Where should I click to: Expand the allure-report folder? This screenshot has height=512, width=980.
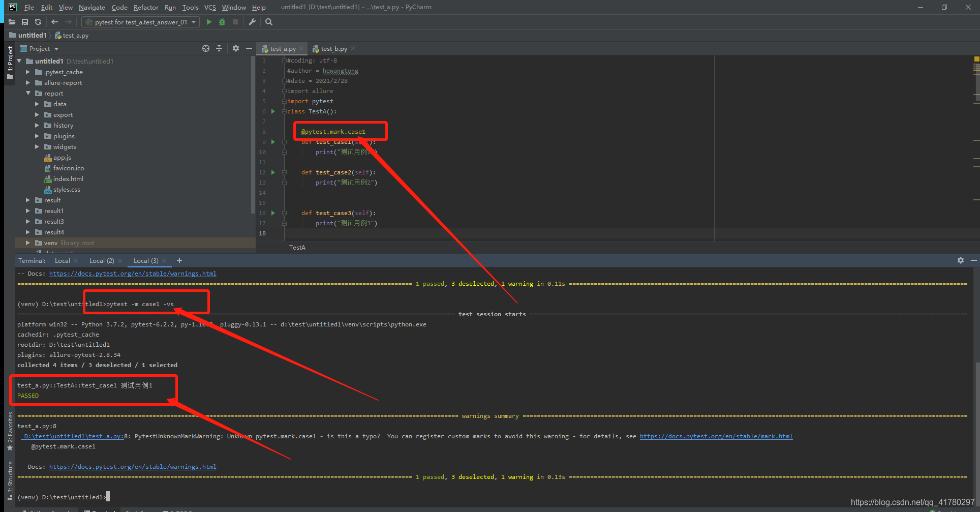coord(28,83)
